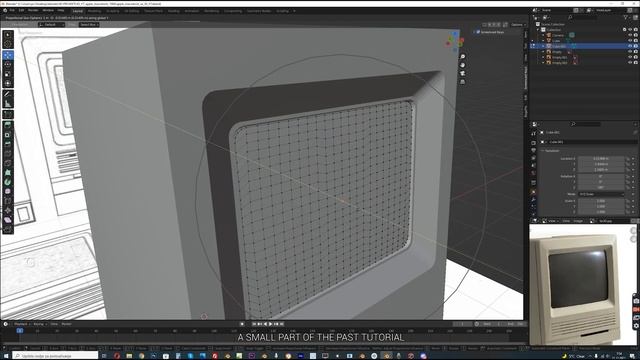This screenshot has width=640, height=360.
Task: Open the image editor Image menu
Action: point(578,221)
